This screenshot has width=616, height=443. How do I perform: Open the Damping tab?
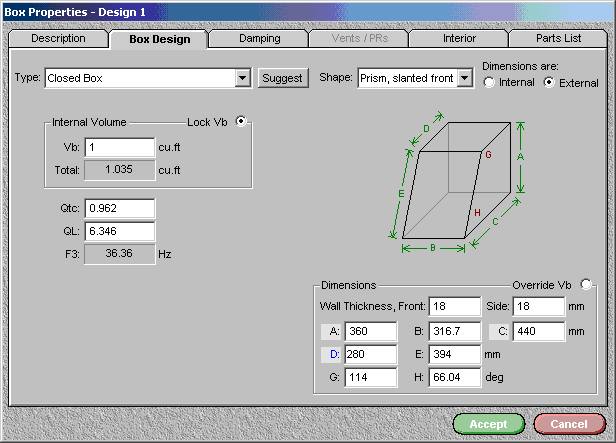259,39
